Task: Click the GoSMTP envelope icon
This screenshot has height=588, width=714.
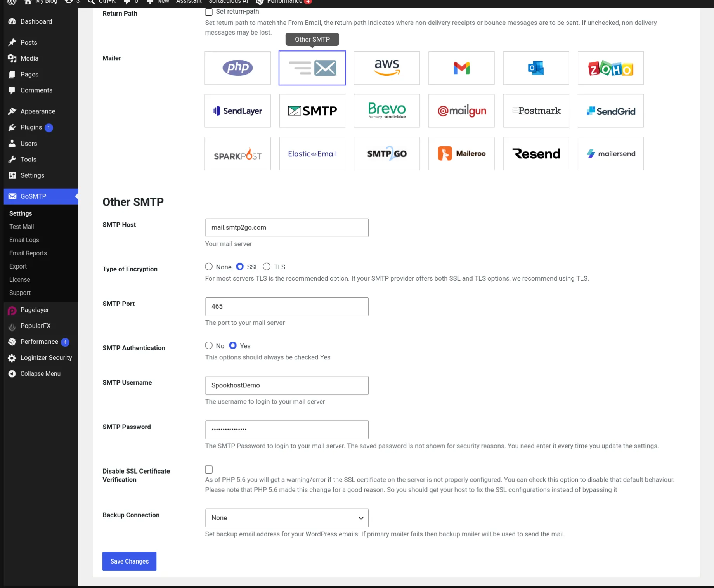Action: (x=12, y=196)
